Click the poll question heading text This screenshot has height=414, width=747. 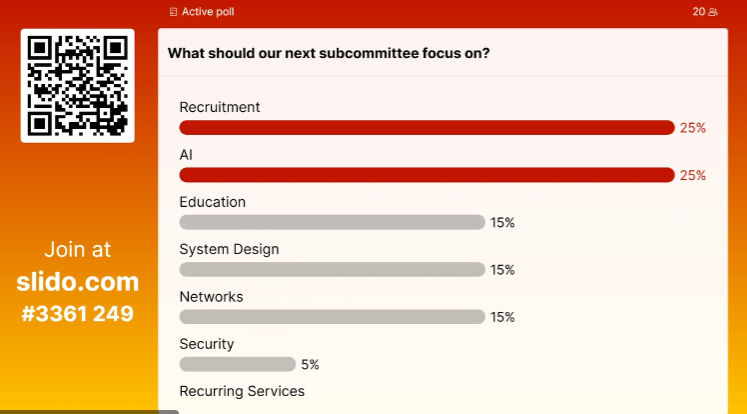click(328, 53)
